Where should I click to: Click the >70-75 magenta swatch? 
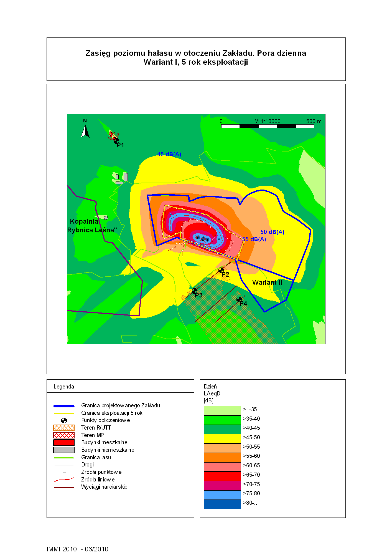(x=222, y=486)
